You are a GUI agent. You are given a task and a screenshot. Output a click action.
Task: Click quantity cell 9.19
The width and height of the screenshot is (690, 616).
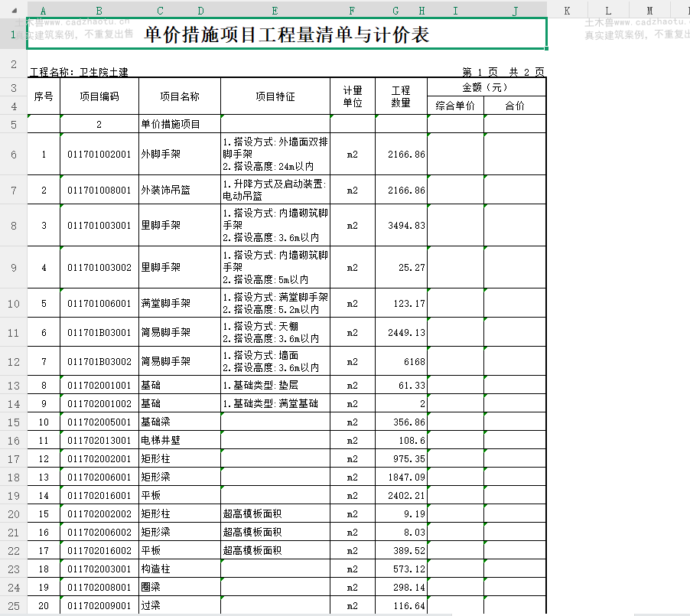(x=401, y=514)
